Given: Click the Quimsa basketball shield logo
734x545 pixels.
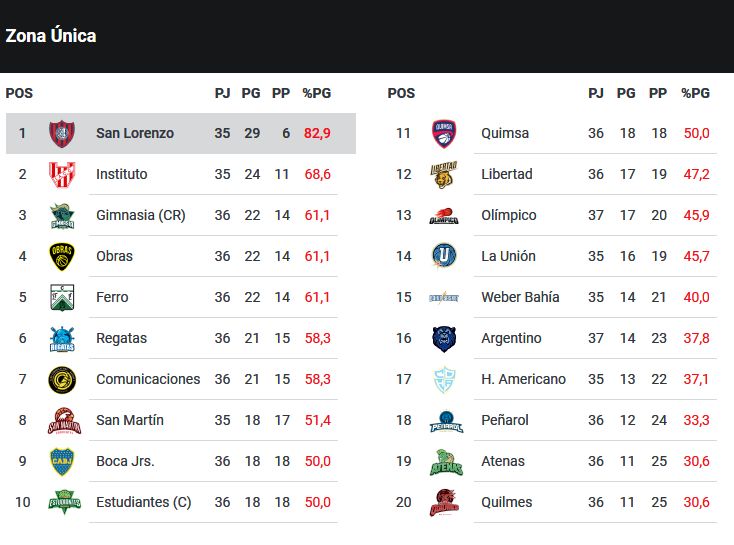Looking at the screenshot, I should 444,133.
